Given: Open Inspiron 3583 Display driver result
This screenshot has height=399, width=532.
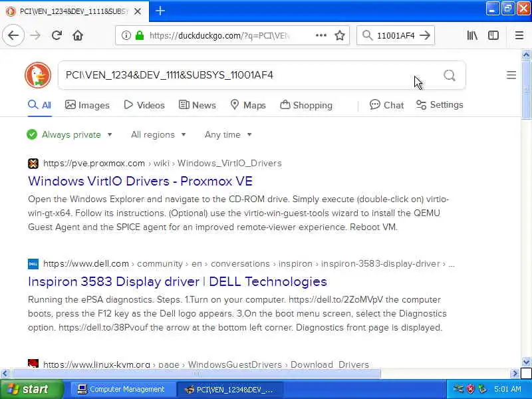Looking at the screenshot, I should [178, 281].
